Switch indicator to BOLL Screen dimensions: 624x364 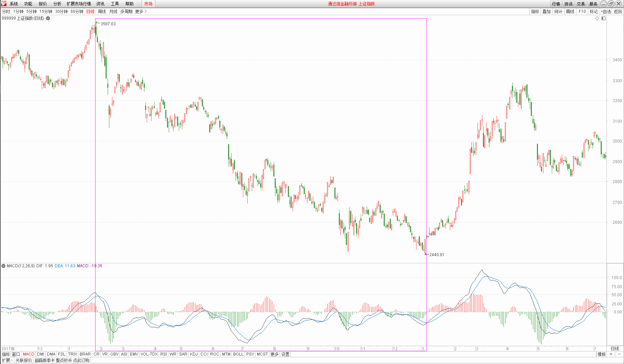[x=238, y=354]
